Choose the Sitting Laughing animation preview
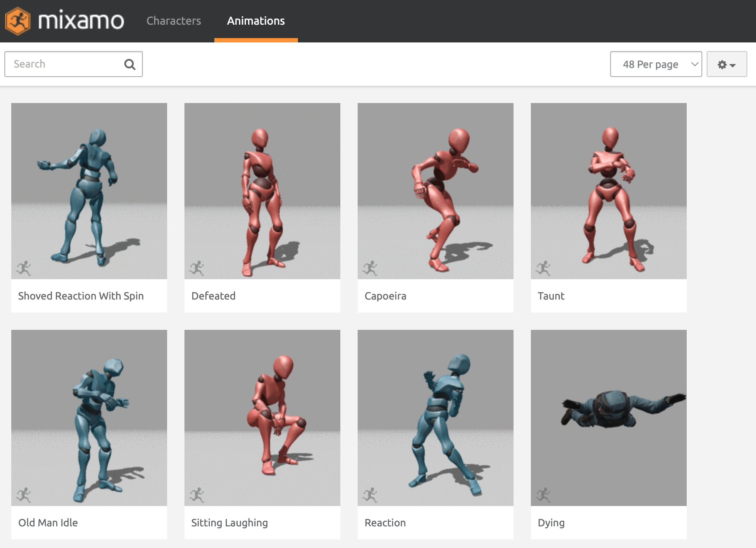 (x=262, y=417)
